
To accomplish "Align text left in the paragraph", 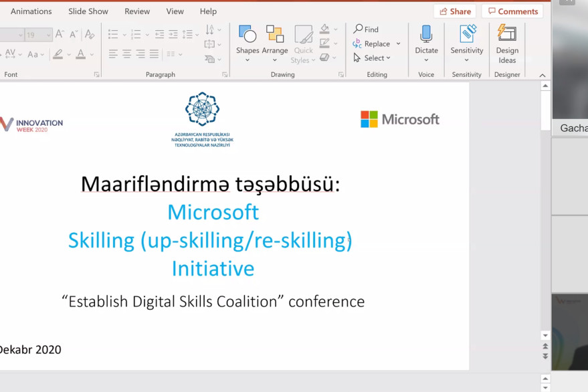I will [x=113, y=54].
